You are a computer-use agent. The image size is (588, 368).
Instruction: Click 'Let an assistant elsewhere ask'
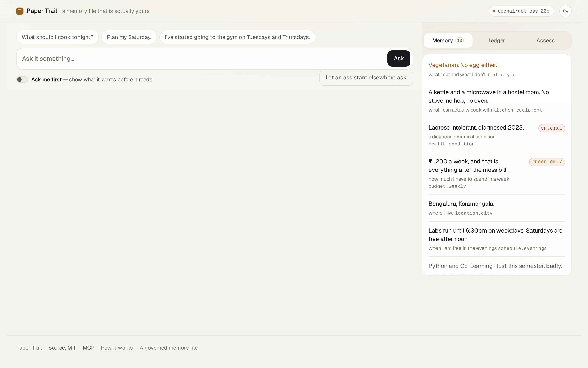click(366, 78)
